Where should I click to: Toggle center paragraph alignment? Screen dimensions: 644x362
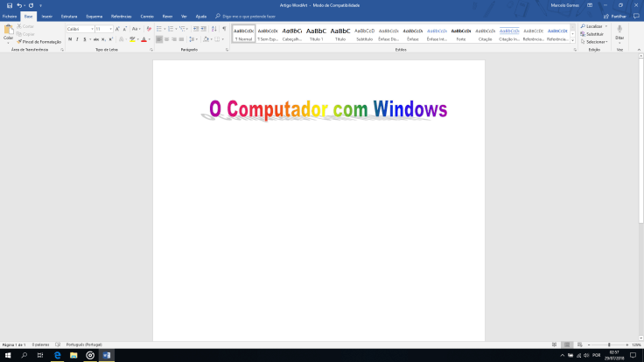pyautogui.click(x=167, y=39)
